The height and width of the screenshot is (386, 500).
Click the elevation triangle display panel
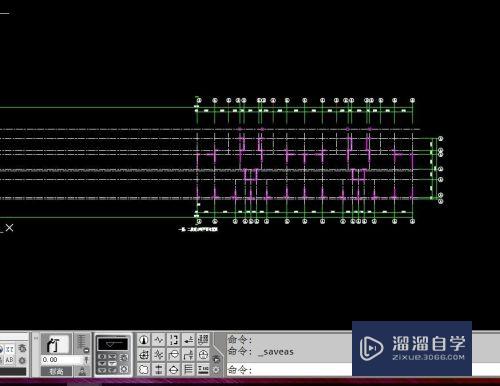pos(113,344)
